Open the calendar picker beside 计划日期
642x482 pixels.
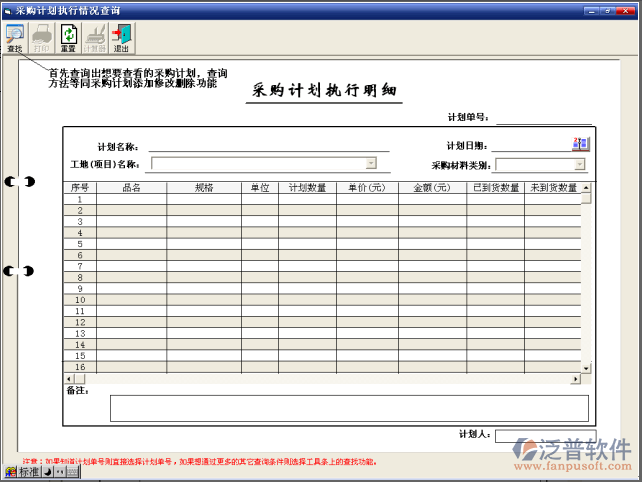coord(581,144)
